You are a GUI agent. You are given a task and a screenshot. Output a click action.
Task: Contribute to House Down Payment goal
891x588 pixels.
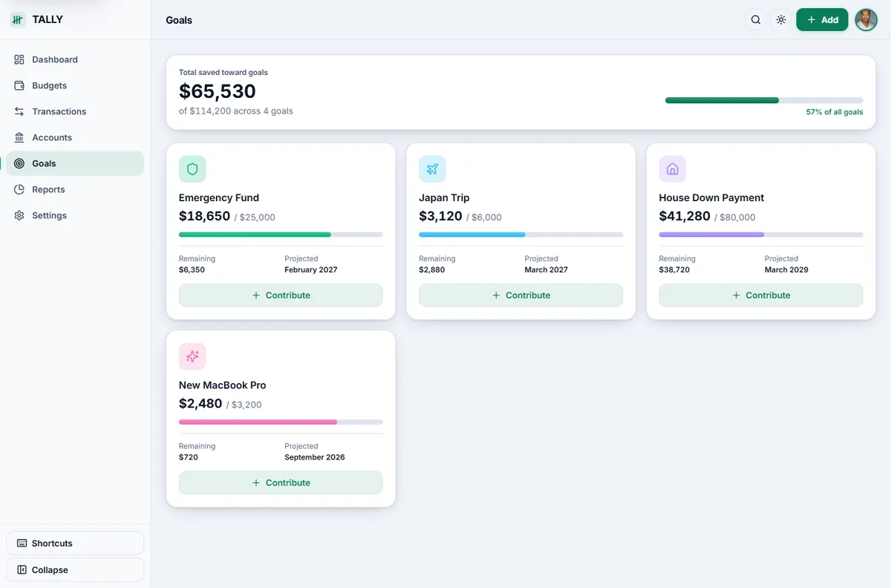pyautogui.click(x=761, y=295)
